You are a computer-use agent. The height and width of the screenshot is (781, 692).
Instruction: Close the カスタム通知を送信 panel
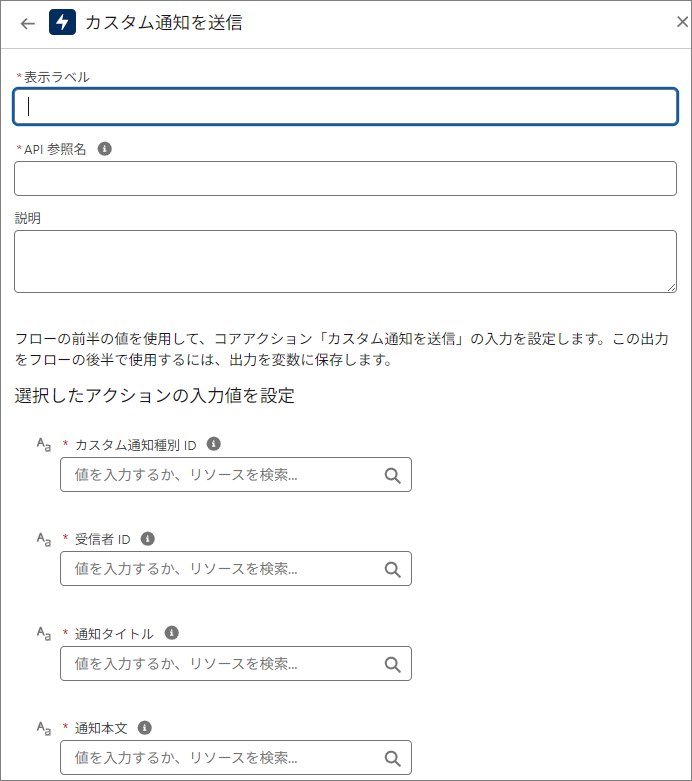click(x=682, y=22)
